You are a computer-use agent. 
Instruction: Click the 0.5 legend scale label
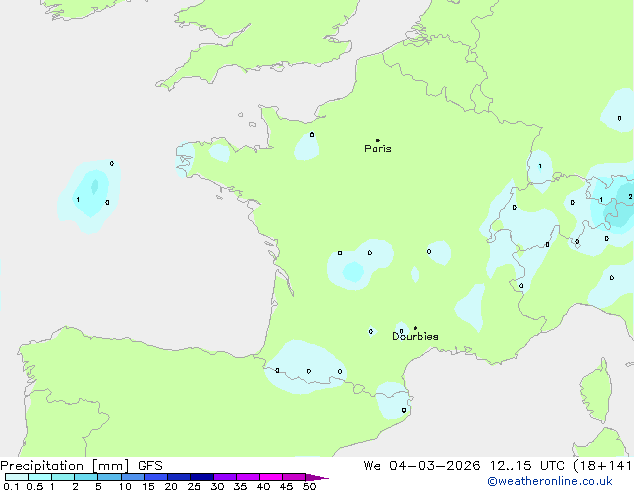[35, 486]
